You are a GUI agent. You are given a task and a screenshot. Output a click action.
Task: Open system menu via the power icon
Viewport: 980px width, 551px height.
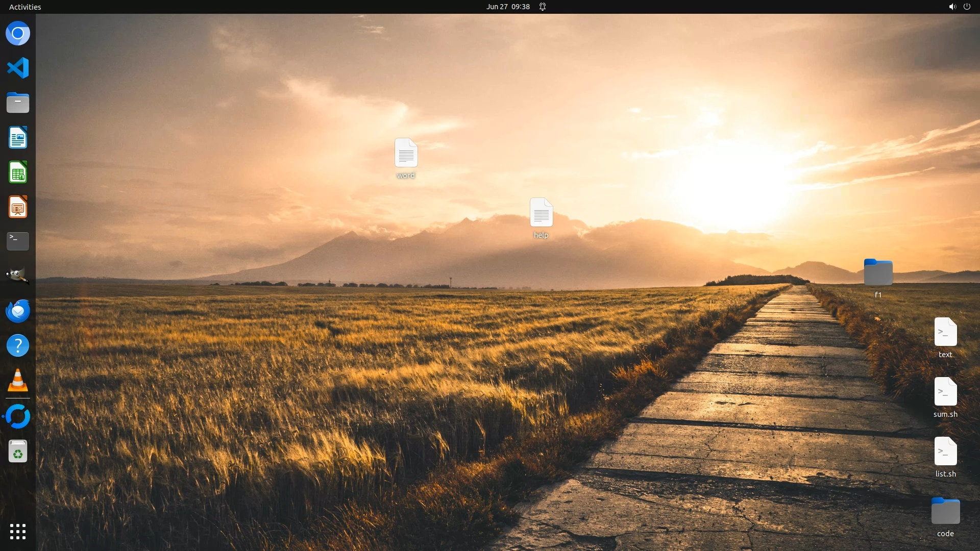click(967, 7)
